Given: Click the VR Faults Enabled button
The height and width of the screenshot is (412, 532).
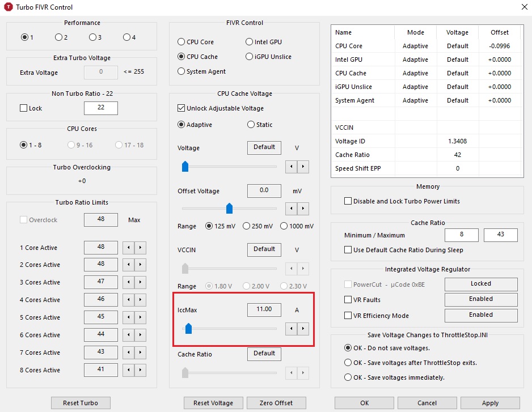Looking at the screenshot, I should tap(481, 299).
